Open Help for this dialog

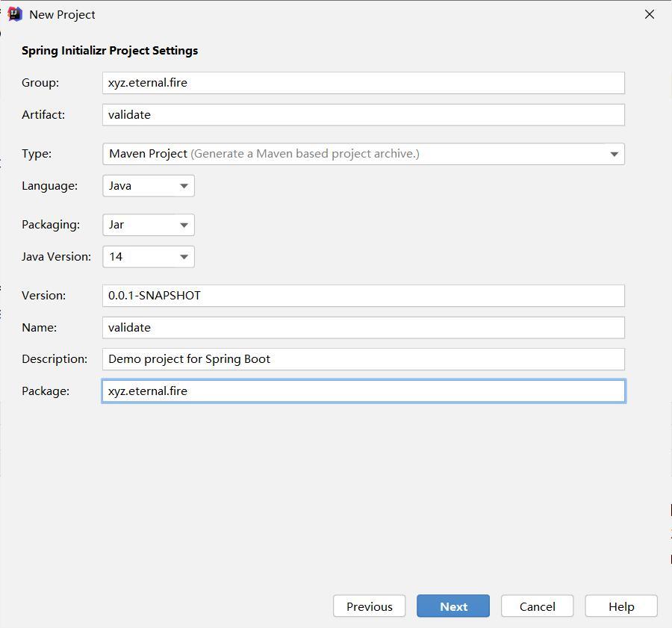click(x=621, y=606)
